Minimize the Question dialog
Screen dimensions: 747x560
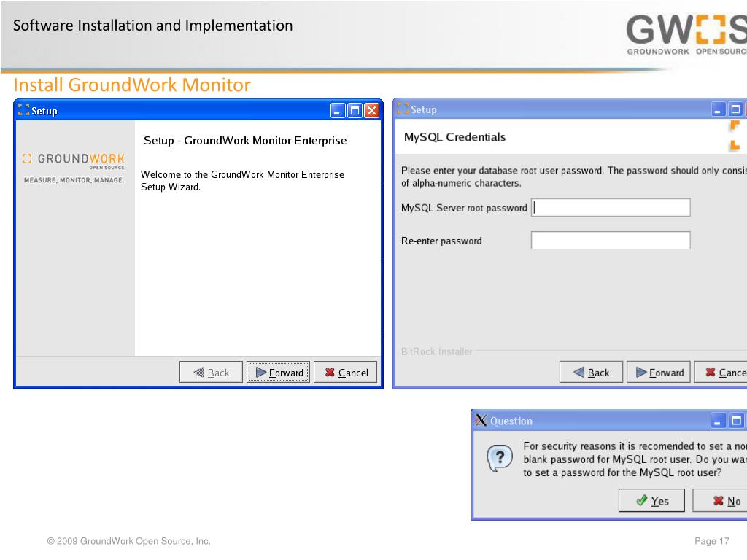tap(718, 421)
